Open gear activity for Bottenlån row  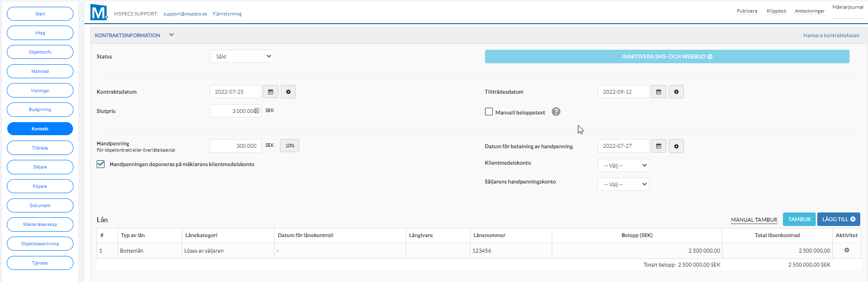click(x=847, y=250)
